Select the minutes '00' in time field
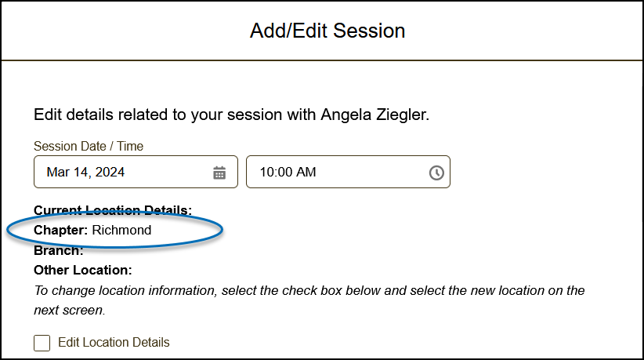The height and width of the screenshot is (360, 644). (285, 173)
